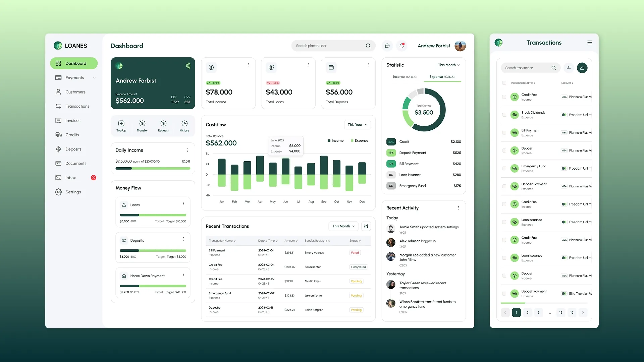Screen dimensions: 644x362
Task: Expand the Cashflow This Year dropdown
Action: tap(357, 125)
